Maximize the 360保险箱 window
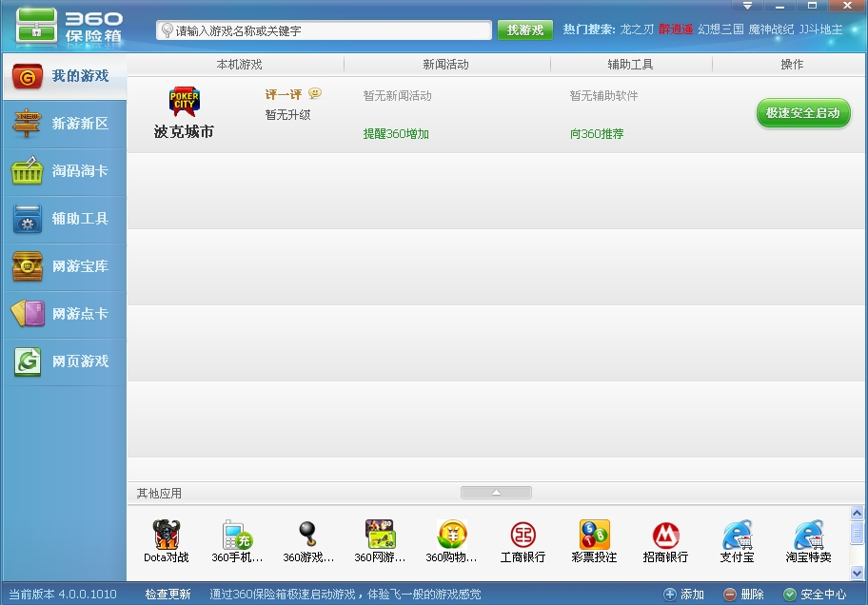This screenshot has height=605, width=868. click(x=812, y=6)
